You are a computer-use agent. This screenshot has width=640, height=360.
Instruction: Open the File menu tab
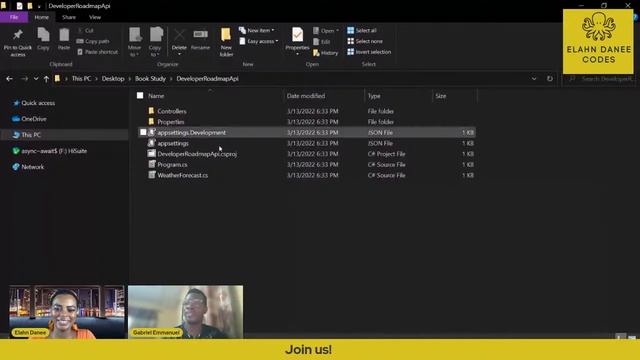(x=14, y=17)
